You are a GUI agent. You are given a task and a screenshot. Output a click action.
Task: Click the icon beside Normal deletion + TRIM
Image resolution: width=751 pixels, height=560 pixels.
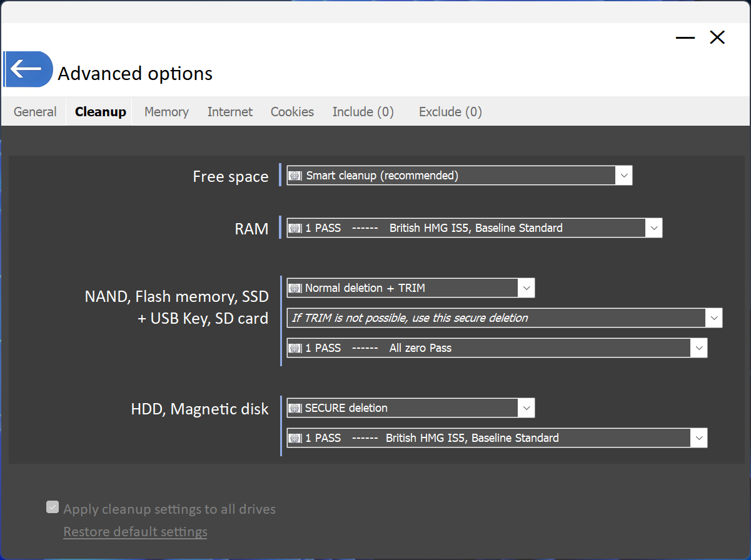pos(295,288)
